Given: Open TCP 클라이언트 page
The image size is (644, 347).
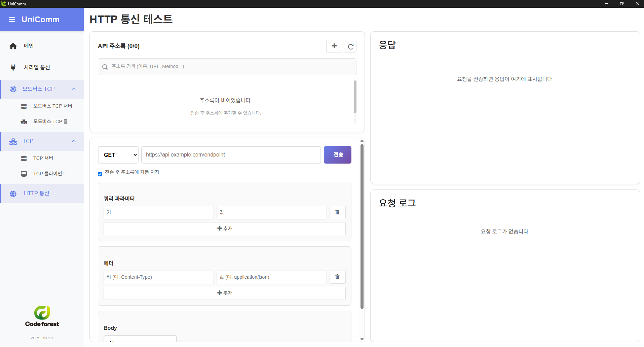Looking at the screenshot, I should coord(42,174).
